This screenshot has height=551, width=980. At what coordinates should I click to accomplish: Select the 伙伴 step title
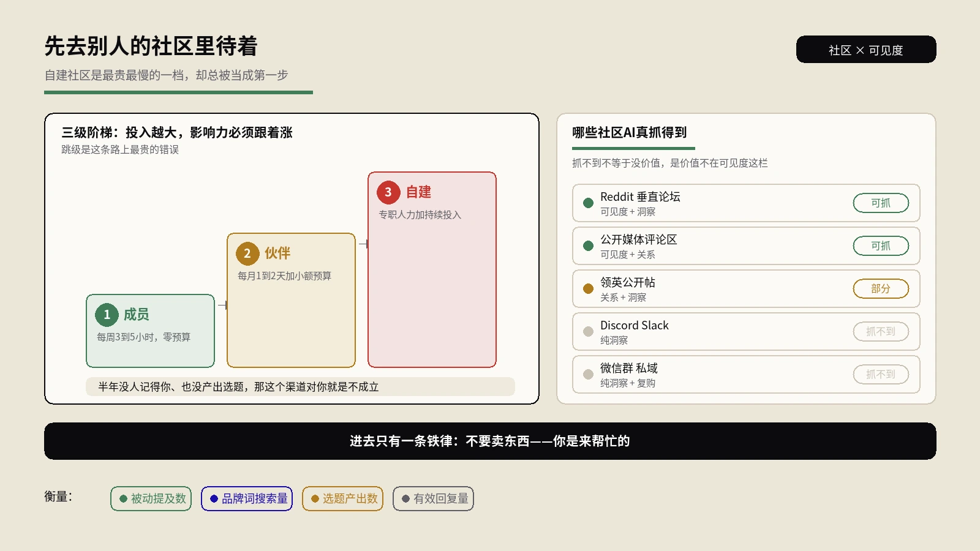click(x=277, y=253)
